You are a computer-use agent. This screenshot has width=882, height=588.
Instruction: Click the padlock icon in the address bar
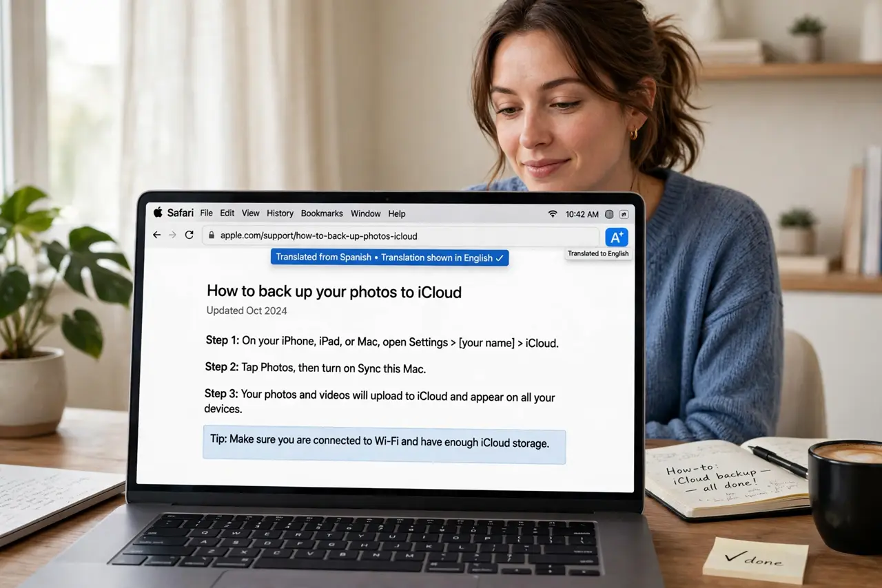click(x=212, y=235)
